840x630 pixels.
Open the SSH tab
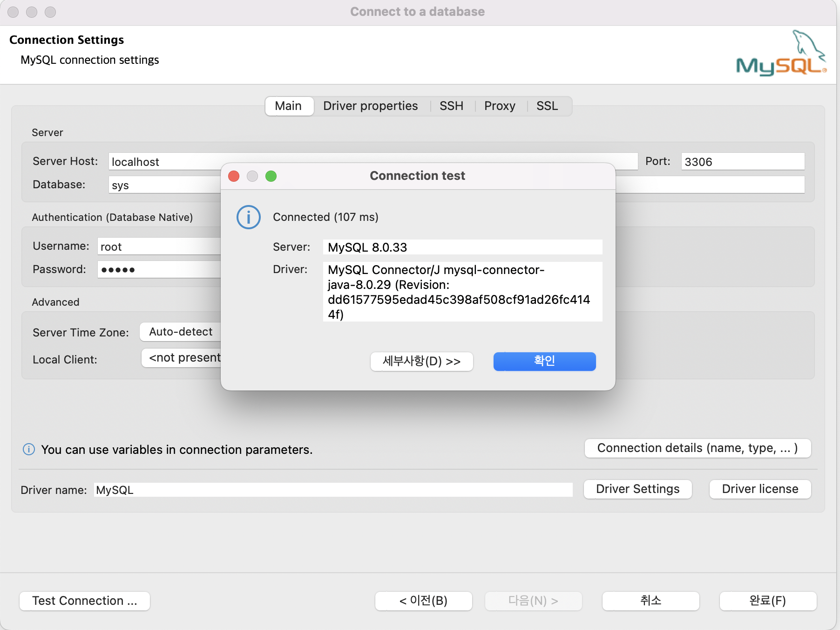[x=452, y=106]
